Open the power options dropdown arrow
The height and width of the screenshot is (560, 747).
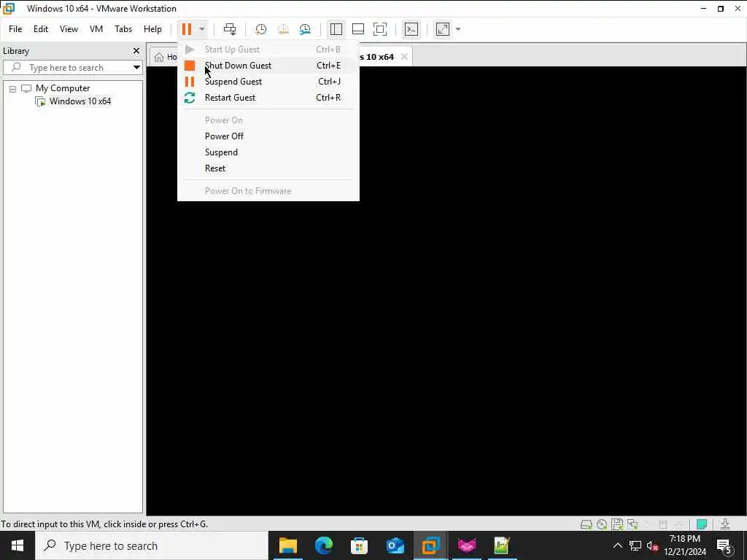pos(202,29)
